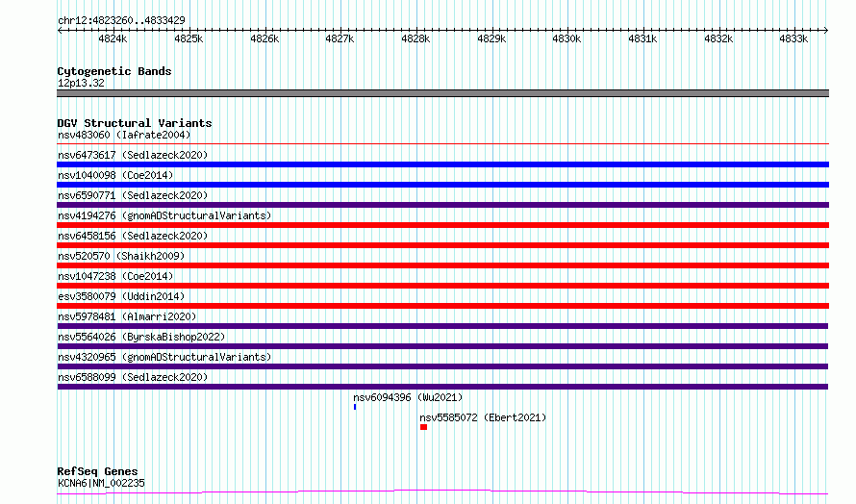The width and height of the screenshot is (856, 504).
Task: Click the purple bar under nsv6588099
Action: 442,387
